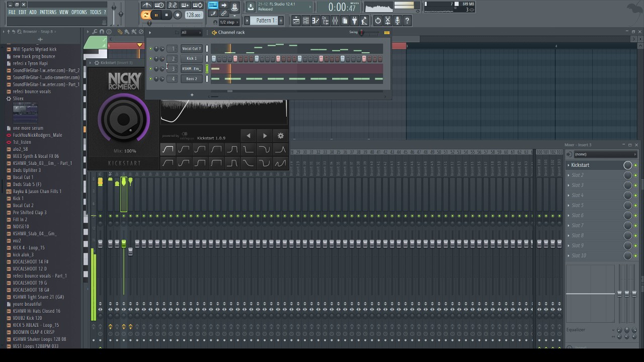Open the TOOLS menu

[x=96, y=12]
